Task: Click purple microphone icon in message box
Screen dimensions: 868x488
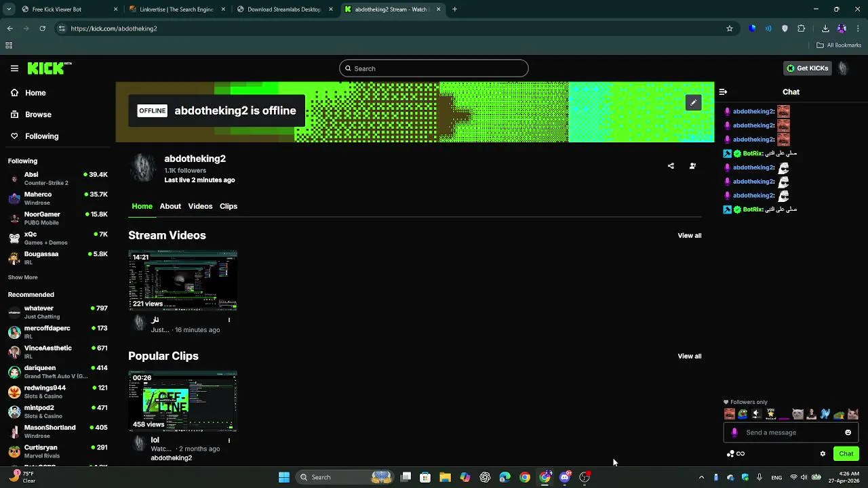Action: [734, 432]
